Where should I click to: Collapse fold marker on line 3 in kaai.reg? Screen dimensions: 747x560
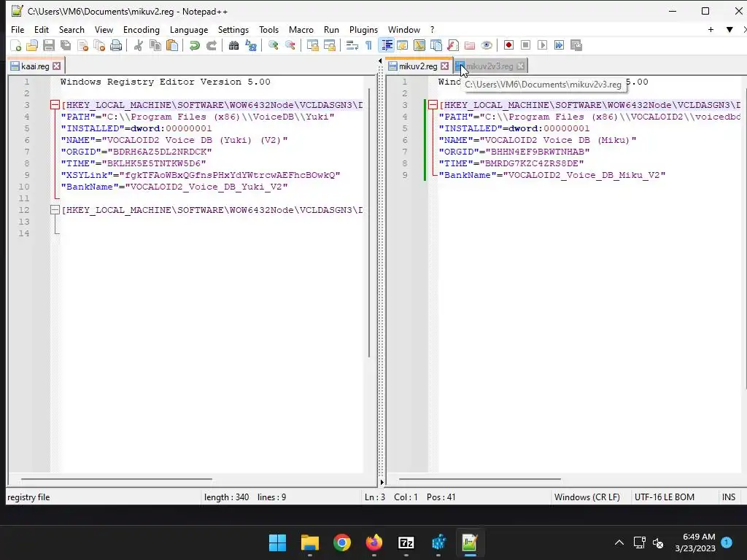(55, 105)
